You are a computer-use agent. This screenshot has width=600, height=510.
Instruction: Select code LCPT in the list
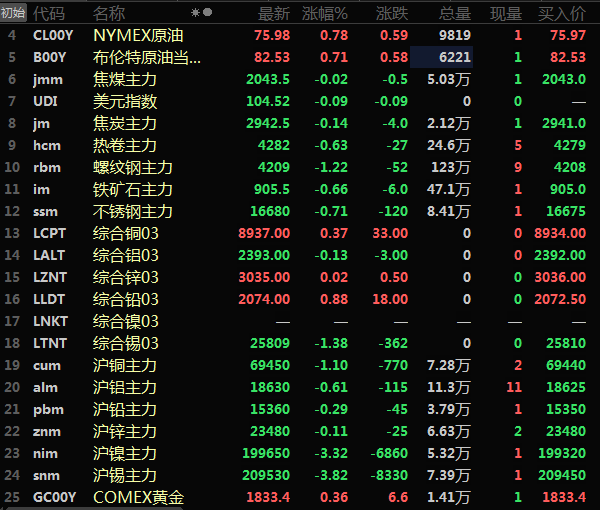(x=49, y=233)
